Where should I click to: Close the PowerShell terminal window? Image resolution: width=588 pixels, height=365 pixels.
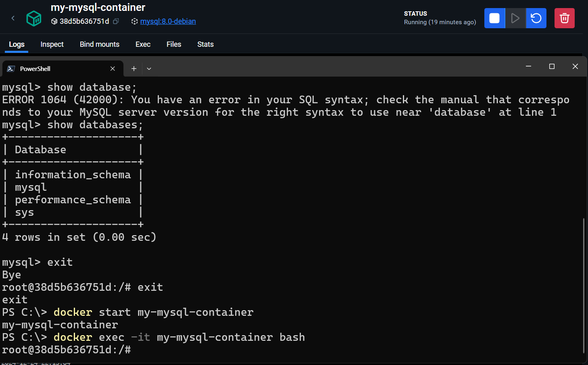tap(575, 66)
